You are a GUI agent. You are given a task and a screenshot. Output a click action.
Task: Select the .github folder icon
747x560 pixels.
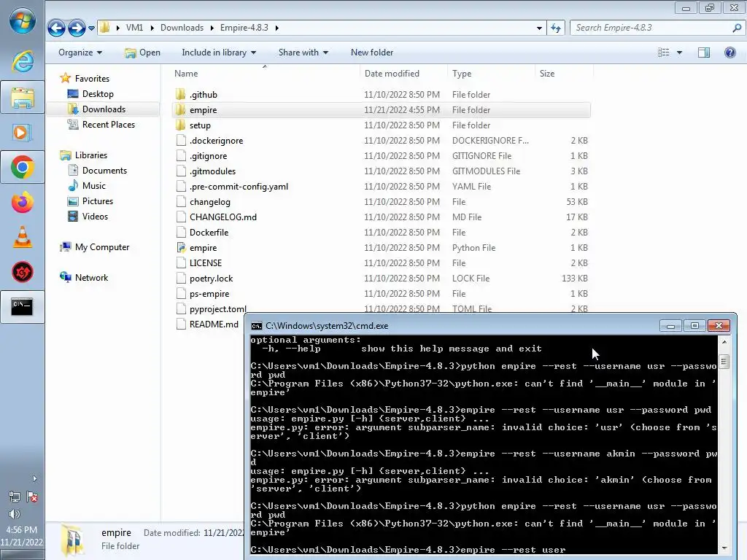coord(181,94)
